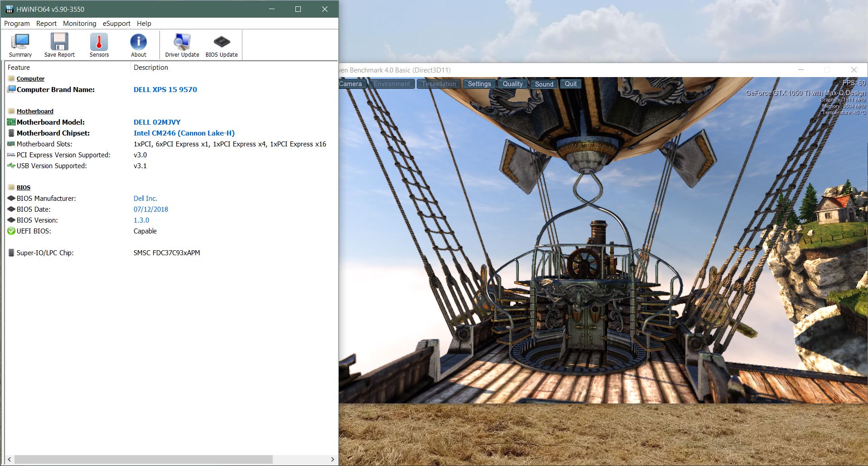Open Settings in Heaven Benchmark
This screenshot has height=466, width=868.
pos(479,84)
